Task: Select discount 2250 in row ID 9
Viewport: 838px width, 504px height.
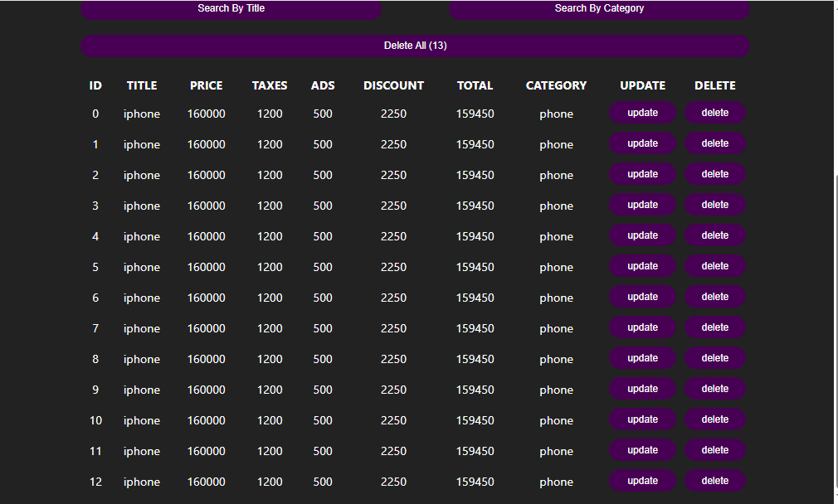Action: pos(393,390)
